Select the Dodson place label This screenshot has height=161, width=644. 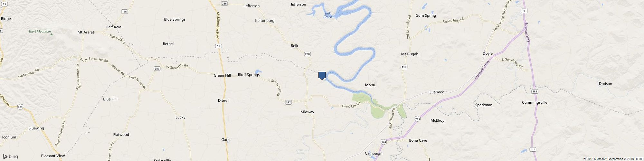tap(605, 84)
